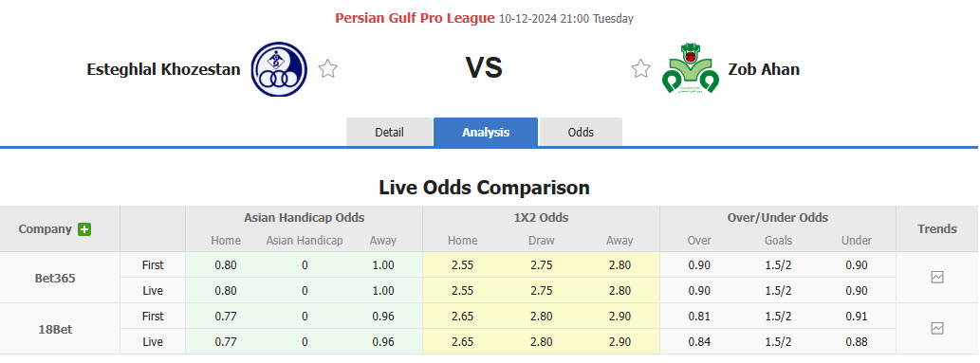Switch to the Detail tab
Image resolution: width=980 pixels, height=363 pixels.
pos(389,133)
